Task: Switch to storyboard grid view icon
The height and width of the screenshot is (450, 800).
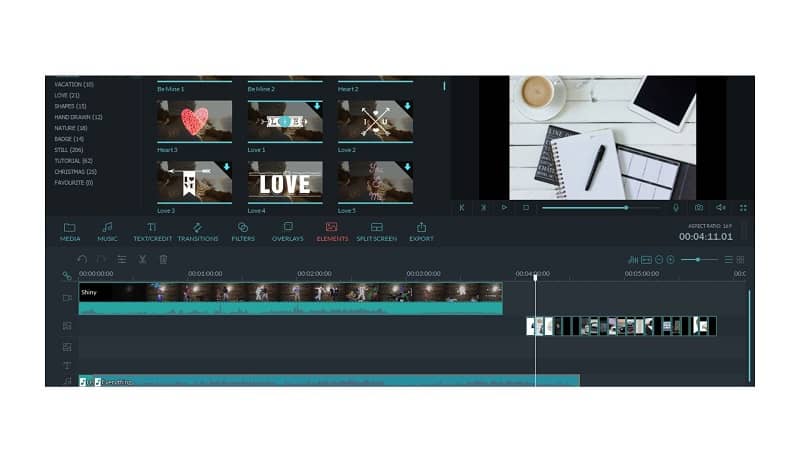Action: (x=740, y=260)
